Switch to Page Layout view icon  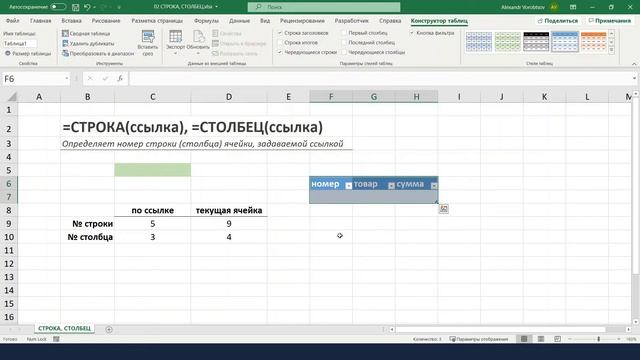541,339
